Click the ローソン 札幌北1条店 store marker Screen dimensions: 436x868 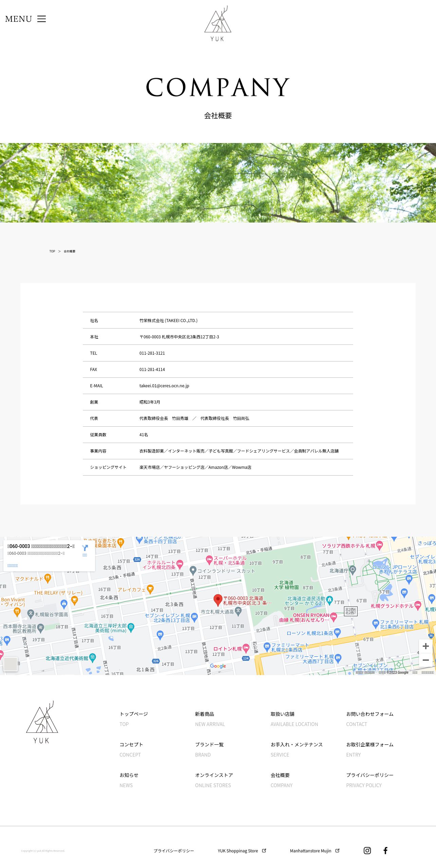tap(337, 632)
